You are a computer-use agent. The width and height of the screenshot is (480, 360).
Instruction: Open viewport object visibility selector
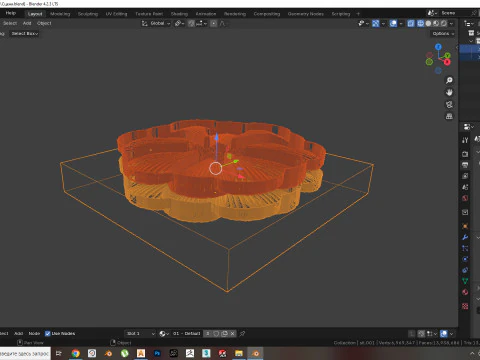[x=363, y=23]
